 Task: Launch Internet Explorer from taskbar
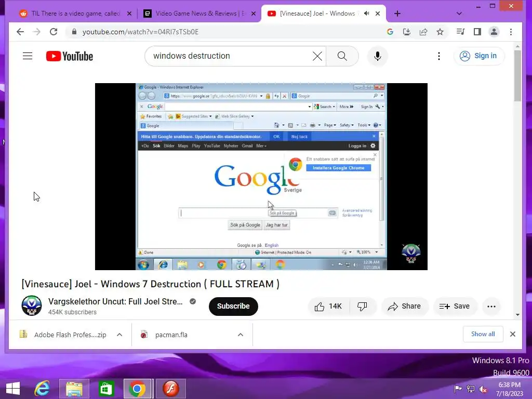(42, 389)
